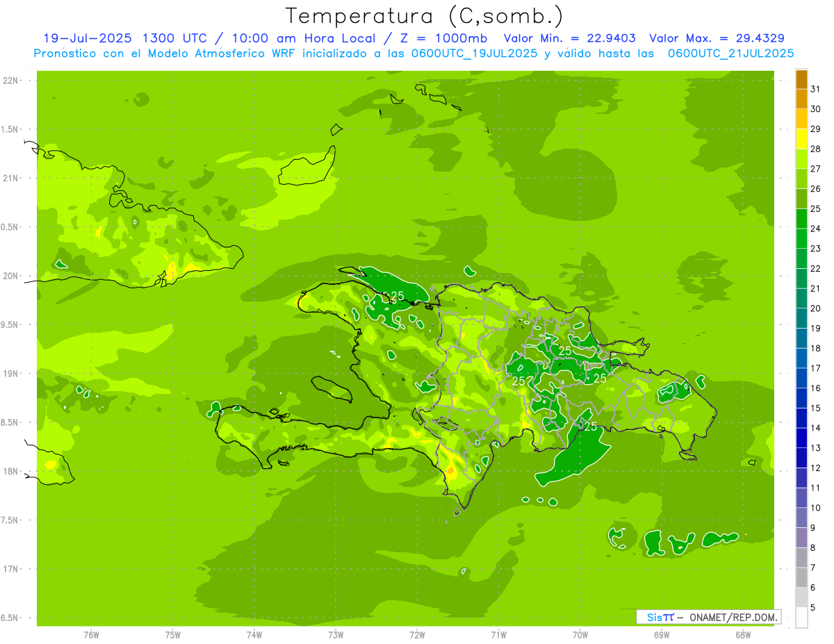Viewport: 834px width, 644px height.
Task: Click "Valor Min. = 22.9403" value
Action: click(569, 38)
